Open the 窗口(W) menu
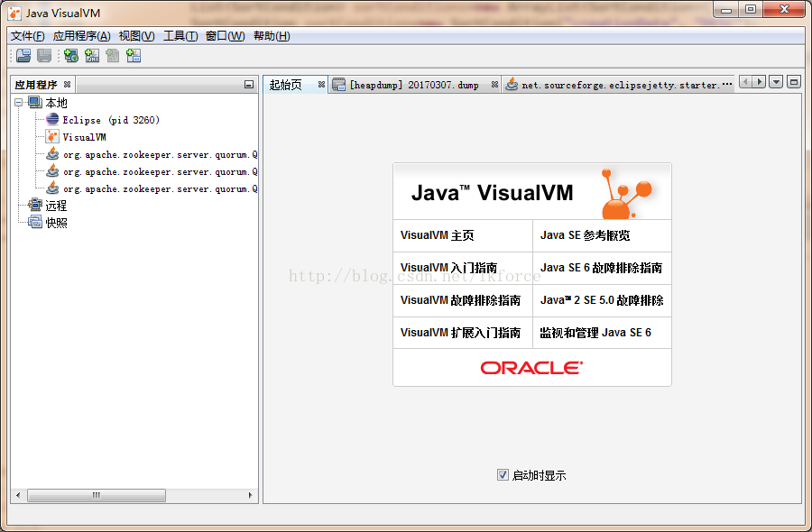The image size is (812, 532). pyautogui.click(x=226, y=36)
